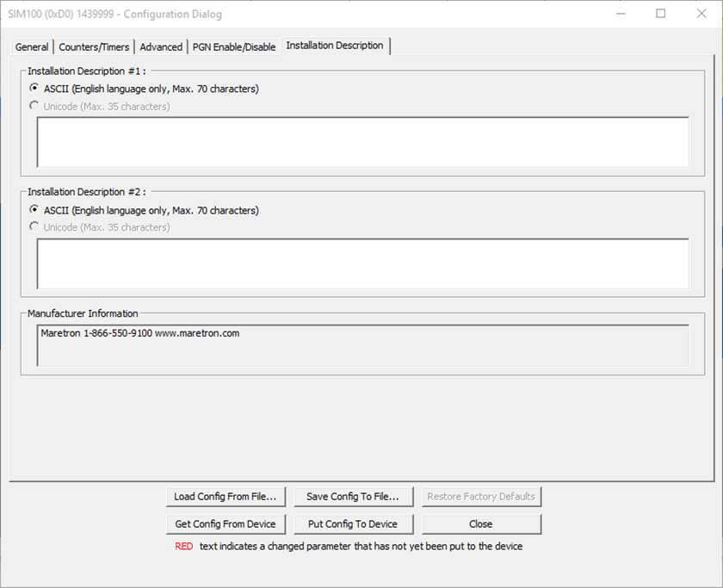723x588 pixels.
Task: Select the Installation Description tab
Action: click(x=335, y=46)
